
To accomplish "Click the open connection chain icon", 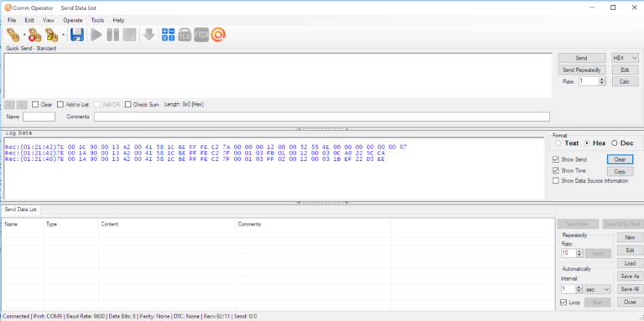I will (13, 35).
